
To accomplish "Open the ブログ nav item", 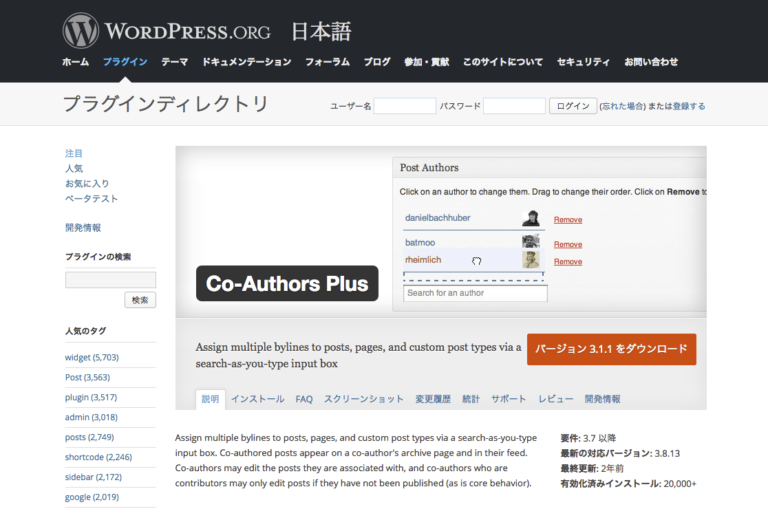I will (377, 62).
